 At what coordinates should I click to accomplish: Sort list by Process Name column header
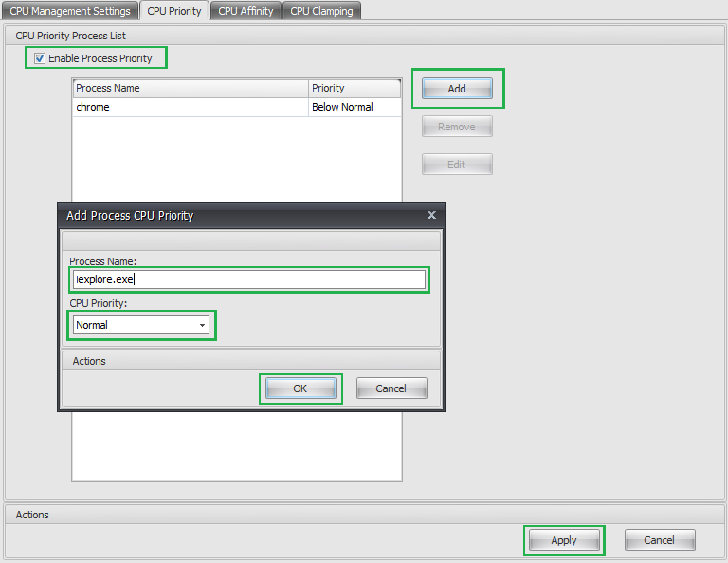[x=190, y=88]
